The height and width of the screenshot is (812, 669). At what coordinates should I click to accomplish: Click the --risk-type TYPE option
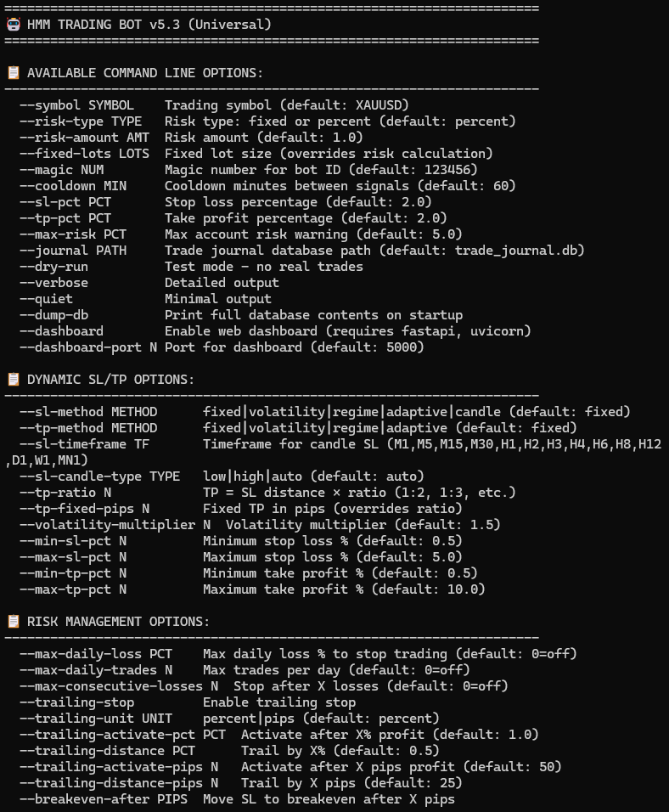click(82, 121)
